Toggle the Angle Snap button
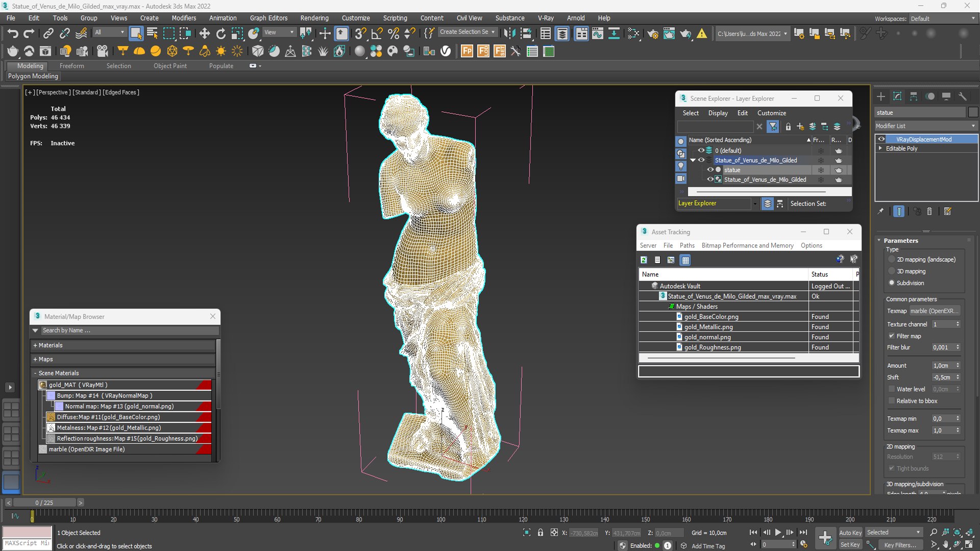Image resolution: width=980 pixels, height=551 pixels. (377, 34)
